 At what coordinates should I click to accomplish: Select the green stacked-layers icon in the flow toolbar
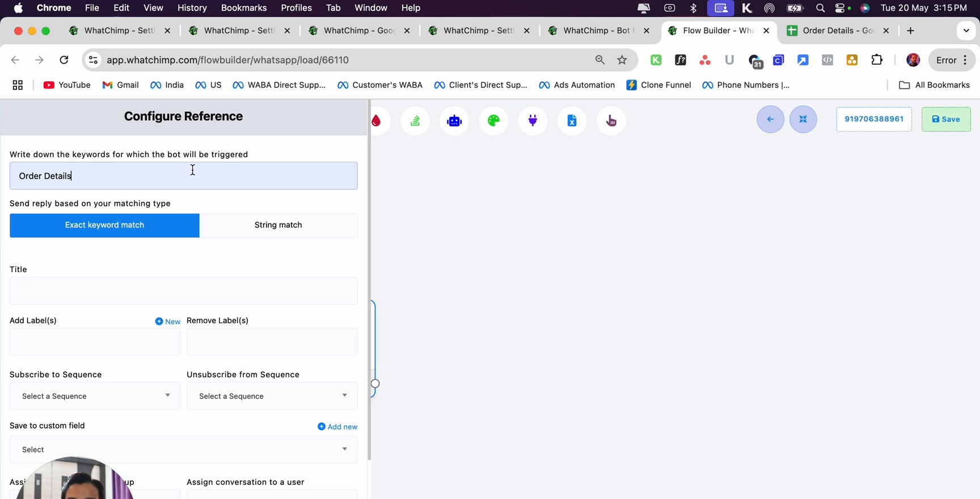[415, 120]
